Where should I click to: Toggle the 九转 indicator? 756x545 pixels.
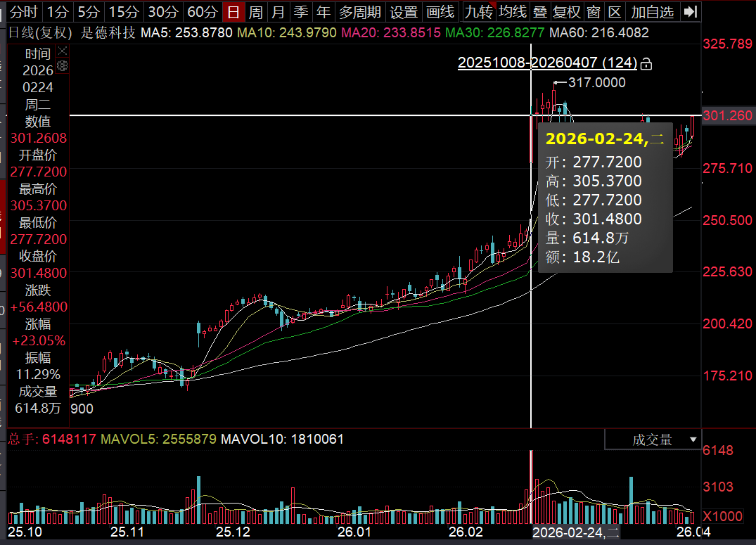click(478, 11)
